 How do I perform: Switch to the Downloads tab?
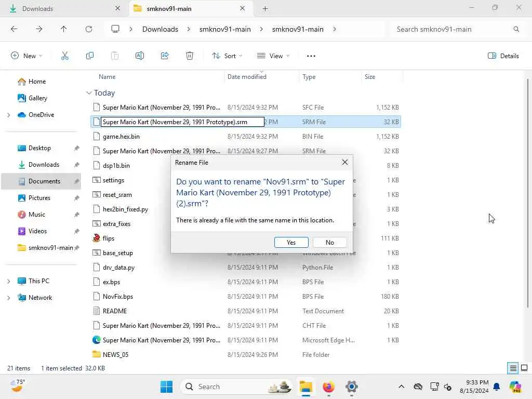pyautogui.click(x=64, y=8)
